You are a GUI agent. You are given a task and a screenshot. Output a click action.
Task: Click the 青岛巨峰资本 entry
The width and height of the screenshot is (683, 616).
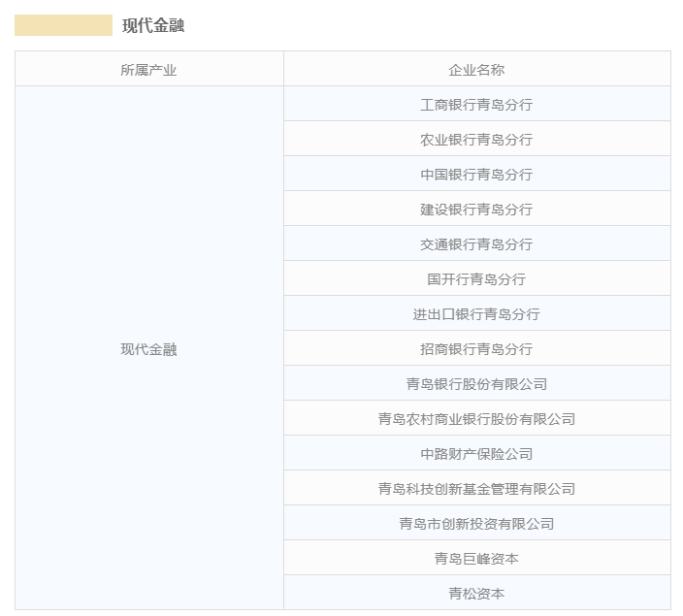477,558
